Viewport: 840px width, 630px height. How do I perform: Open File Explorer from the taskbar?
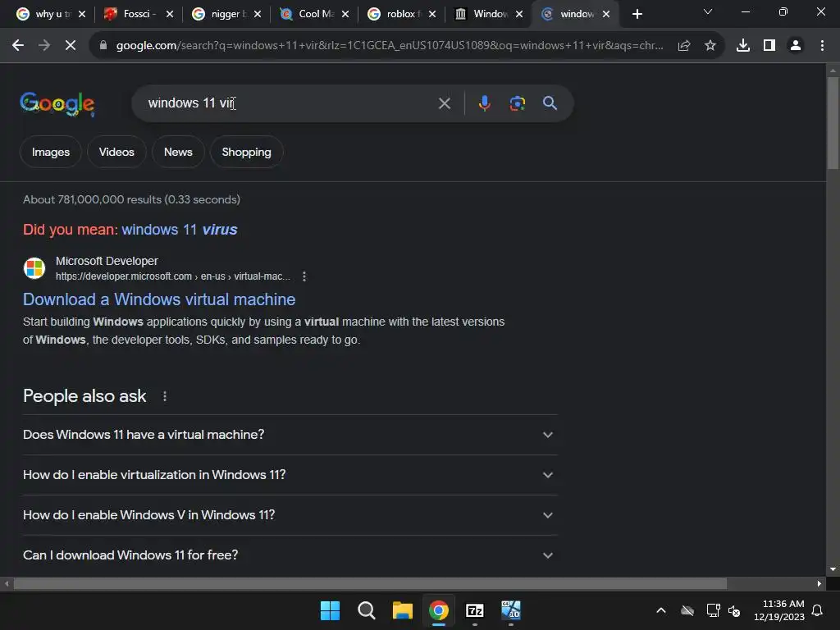click(x=402, y=610)
